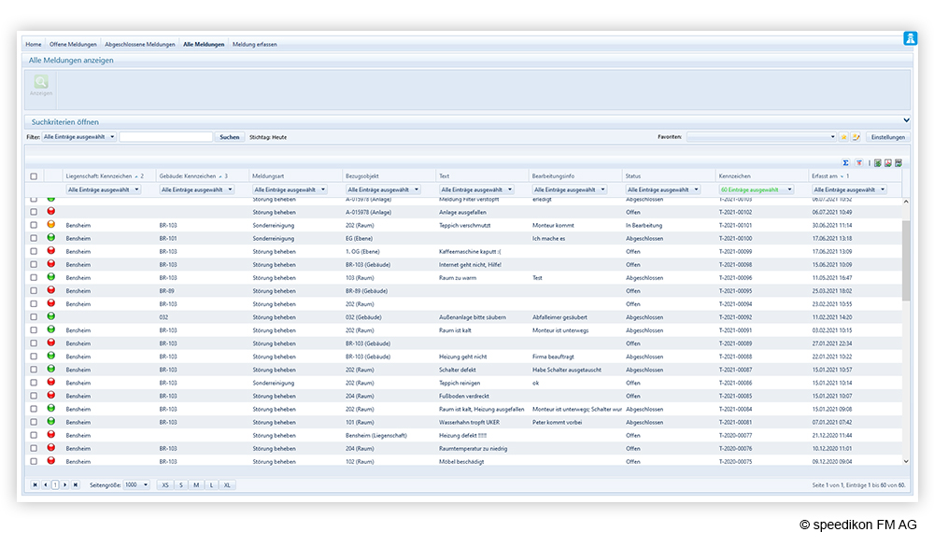Open the Bezugsobjekt column filter dropdown

click(x=383, y=189)
